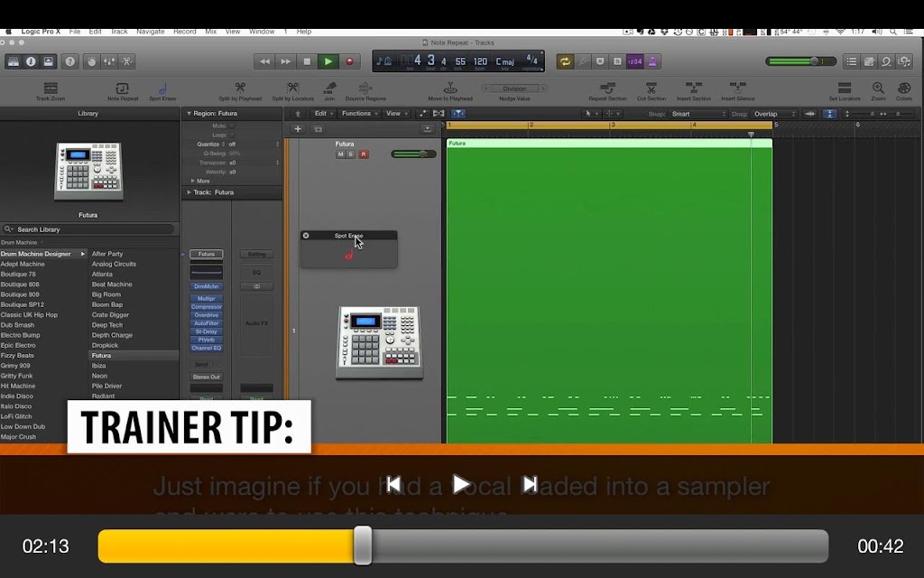This screenshot has height=578, width=924.
Task: Click the Set Locators icon
Action: pos(845,88)
